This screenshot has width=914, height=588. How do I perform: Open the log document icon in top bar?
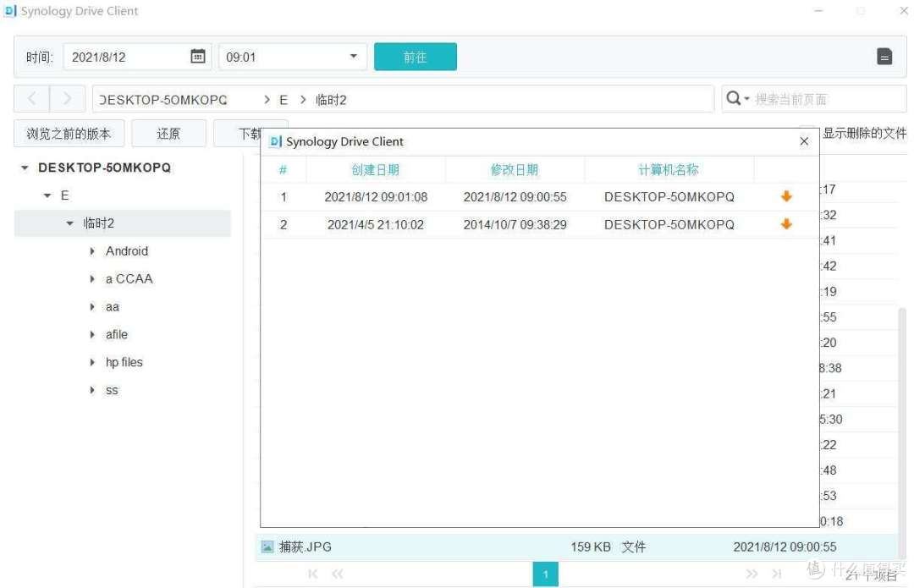point(884,57)
